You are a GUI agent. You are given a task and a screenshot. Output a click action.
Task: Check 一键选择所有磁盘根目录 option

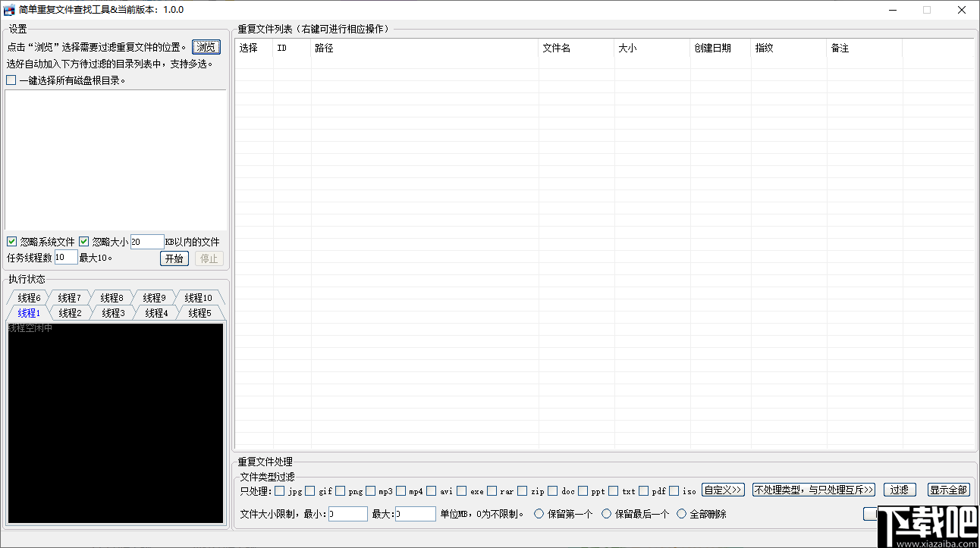coord(11,80)
